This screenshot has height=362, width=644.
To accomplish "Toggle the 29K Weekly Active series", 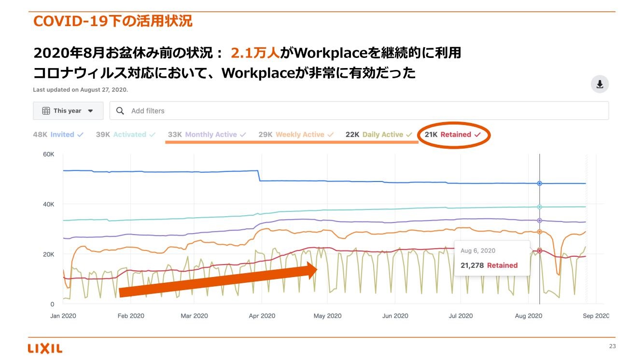I will [296, 135].
